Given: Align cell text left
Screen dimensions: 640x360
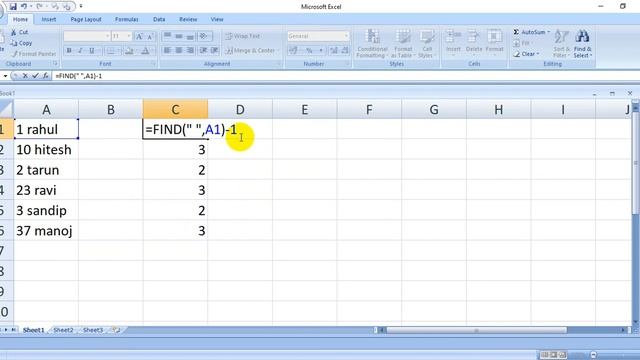Looking at the screenshot, I should [x=167, y=51].
